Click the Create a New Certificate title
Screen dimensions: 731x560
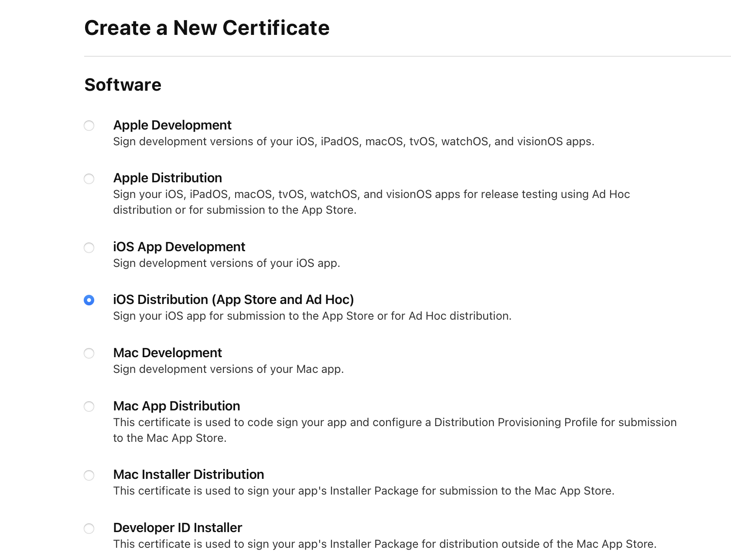[x=207, y=27]
